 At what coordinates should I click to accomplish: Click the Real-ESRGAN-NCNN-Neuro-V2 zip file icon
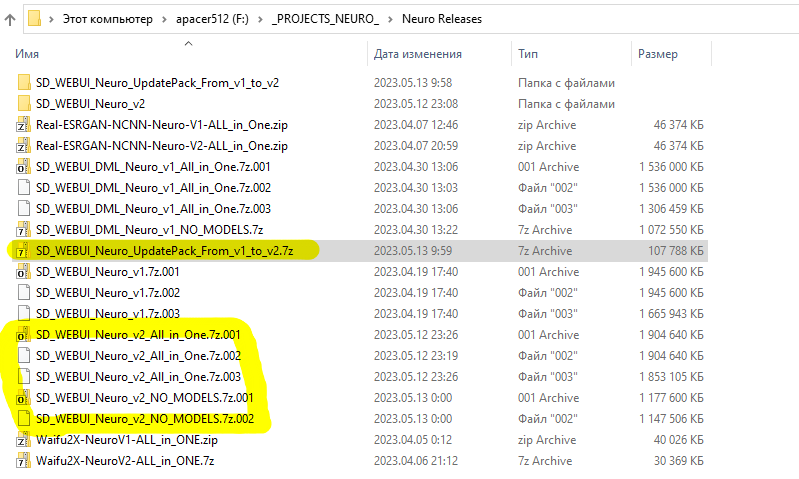[23, 146]
